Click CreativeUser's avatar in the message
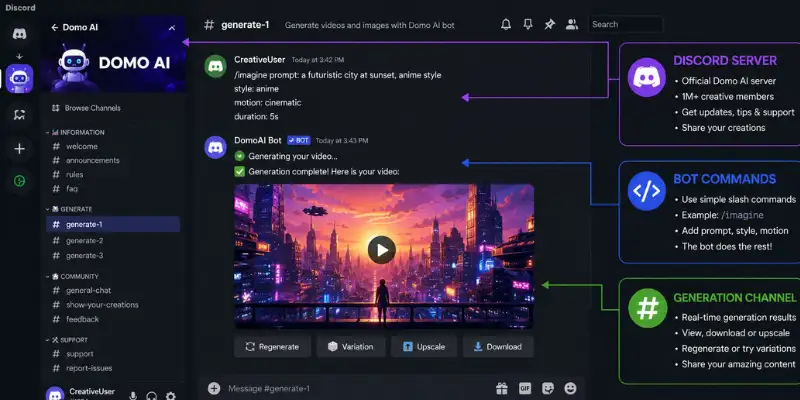 [x=215, y=66]
